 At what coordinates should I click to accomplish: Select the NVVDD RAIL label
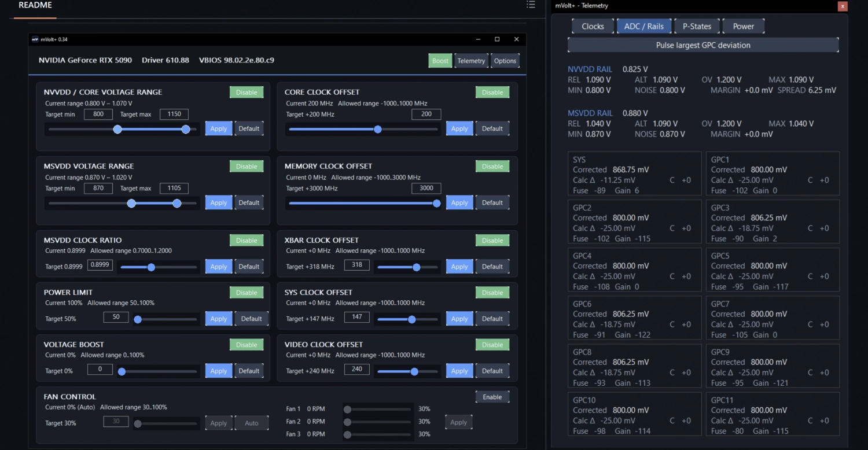[590, 69]
